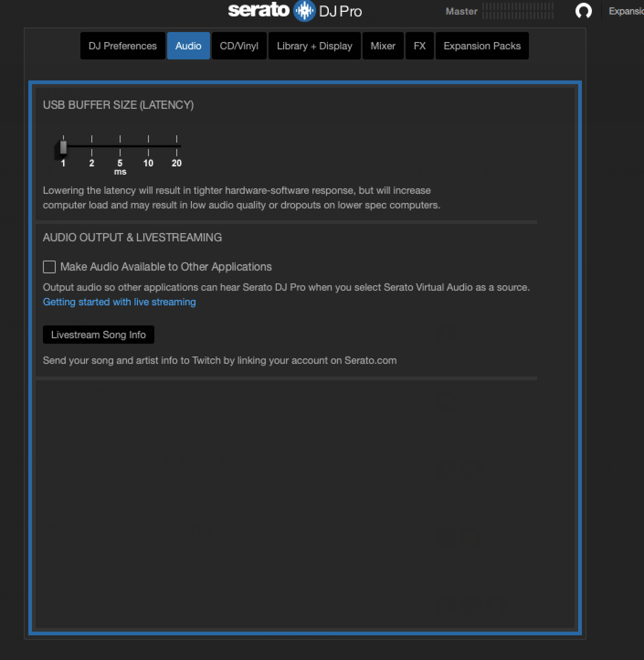Click the Expansion label in the top bar
The height and width of the screenshot is (660, 644).
tap(626, 11)
